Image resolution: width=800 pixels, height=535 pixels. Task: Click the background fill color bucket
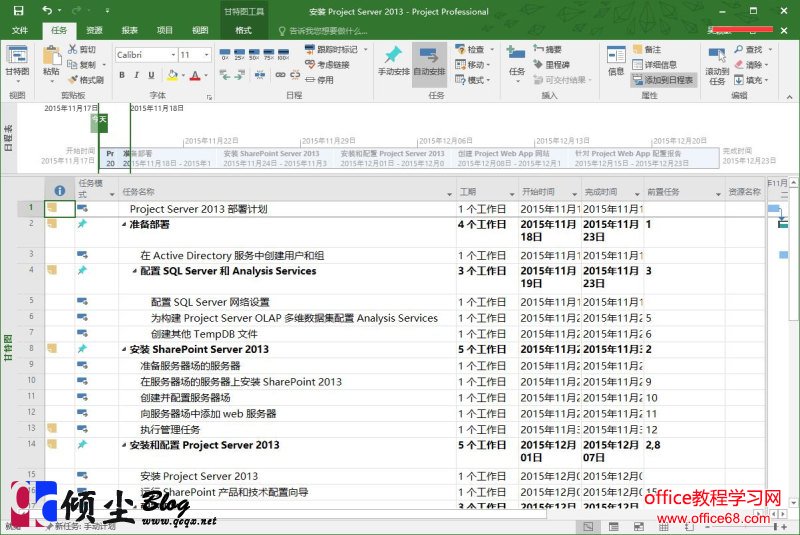172,75
